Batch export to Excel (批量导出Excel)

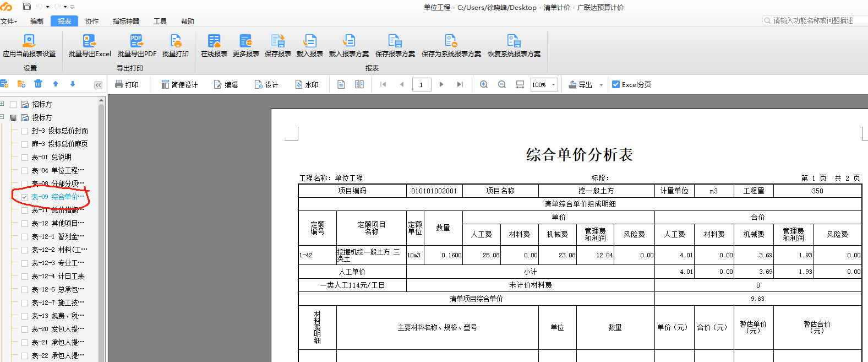coord(90,46)
